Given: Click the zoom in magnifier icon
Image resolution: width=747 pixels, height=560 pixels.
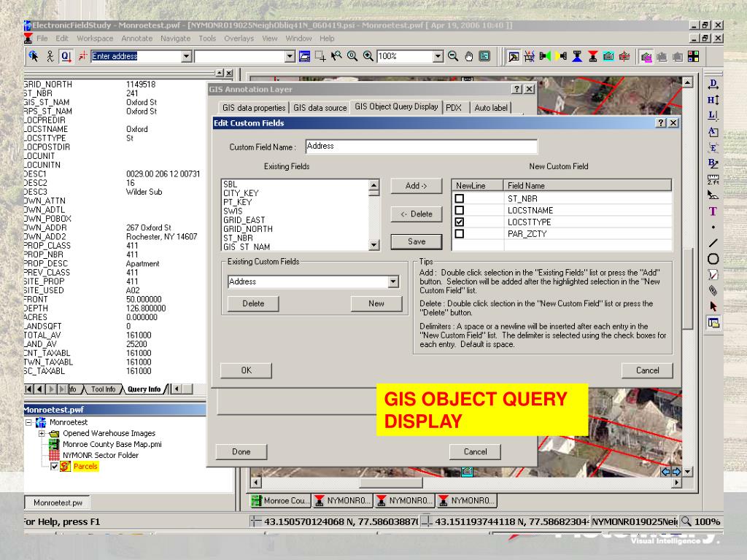Looking at the screenshot, I should tap(368, 56).
